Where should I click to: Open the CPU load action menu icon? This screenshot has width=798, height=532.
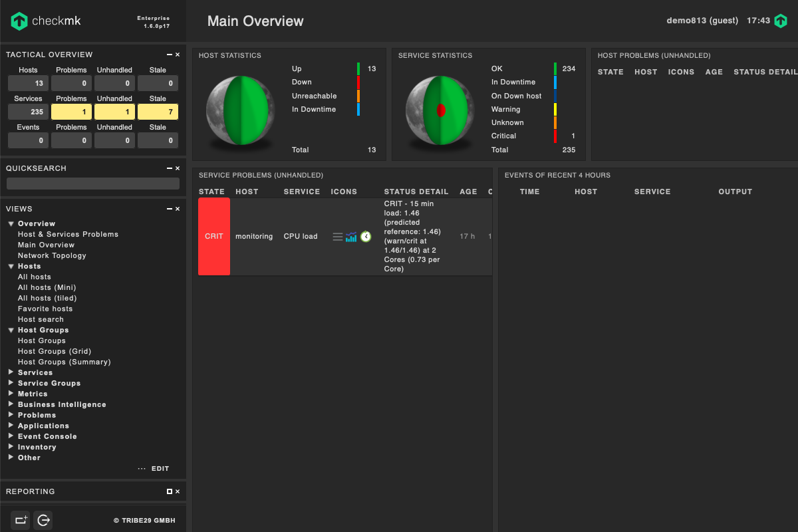pyautogui.click(x=337, y=237)
